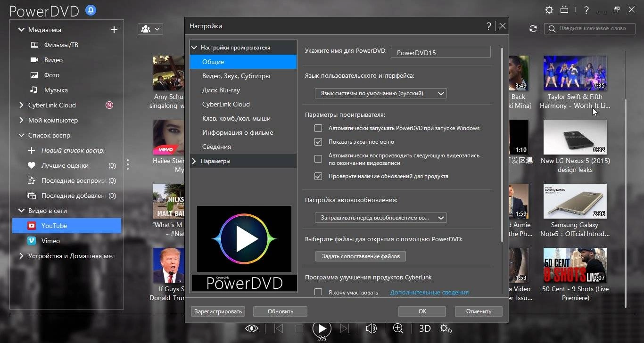The image size is (644, 343).
Task: Click the next track button
Action: pos(345,328)
